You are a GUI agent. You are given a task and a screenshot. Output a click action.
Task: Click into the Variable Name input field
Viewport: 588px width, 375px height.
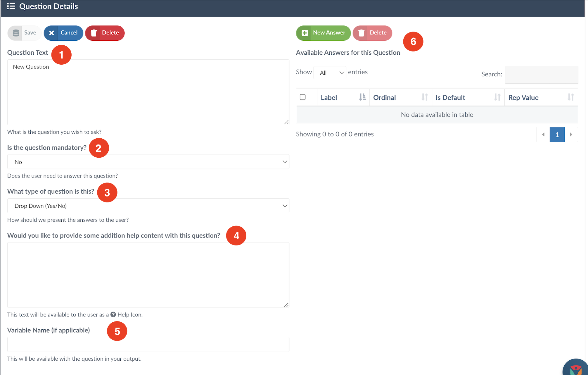tap(148, 344)
